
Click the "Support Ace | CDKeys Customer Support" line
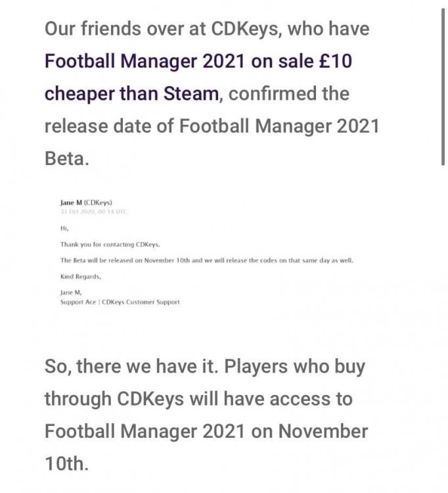[x=120, y=302]
